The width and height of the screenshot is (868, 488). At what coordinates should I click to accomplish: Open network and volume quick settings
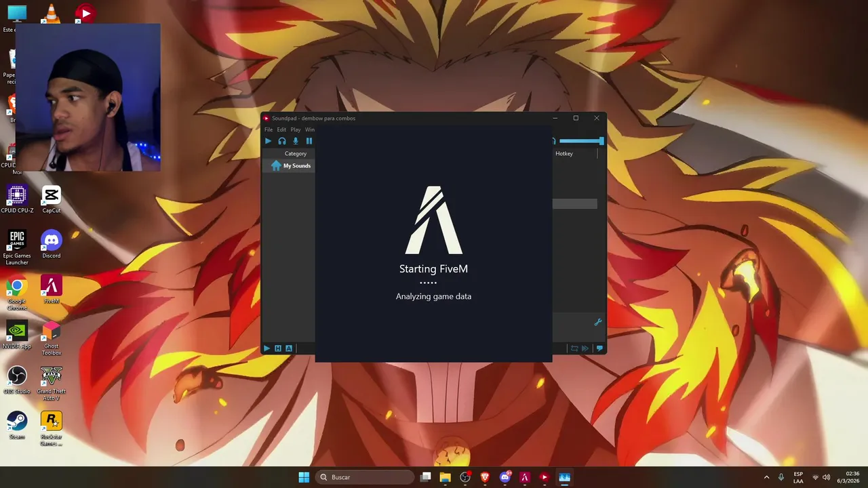pyautogui.click(x=822, y=477)
